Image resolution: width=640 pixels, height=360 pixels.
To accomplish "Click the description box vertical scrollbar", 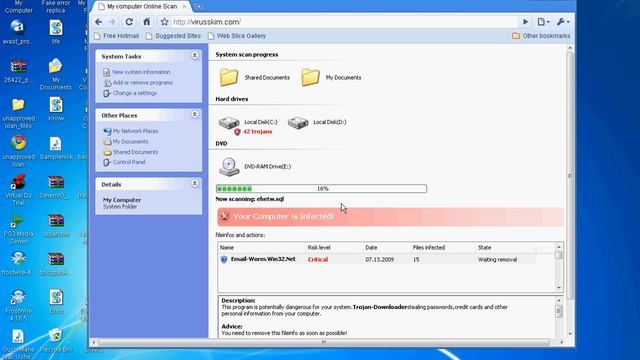I will pos(559,317).
